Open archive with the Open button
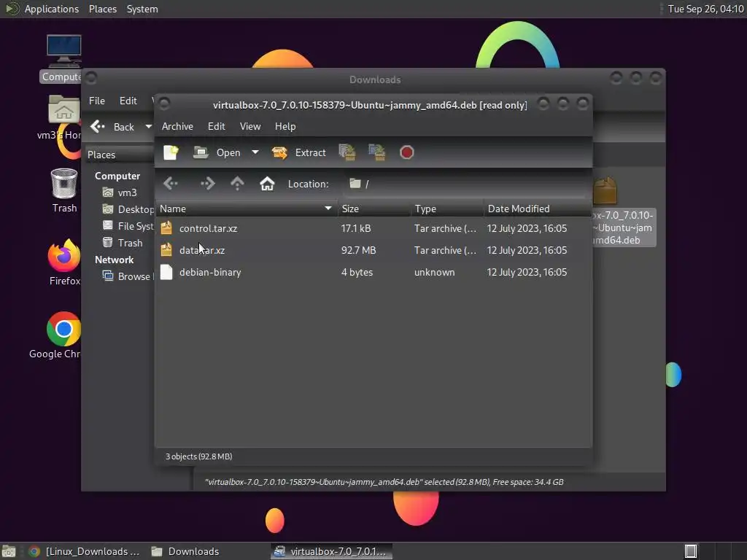 click(217, 152)
